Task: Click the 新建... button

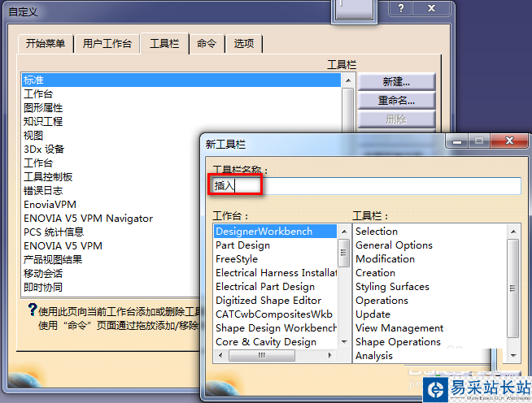Action: point(396,82)
